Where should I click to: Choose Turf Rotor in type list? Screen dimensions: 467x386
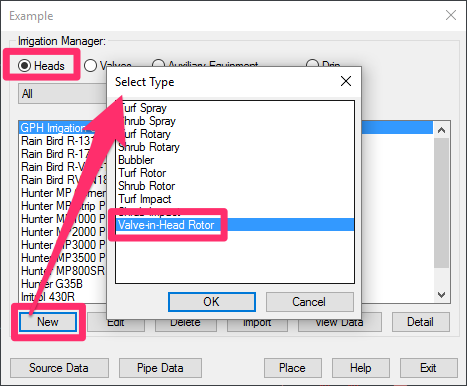coord(235,173)
